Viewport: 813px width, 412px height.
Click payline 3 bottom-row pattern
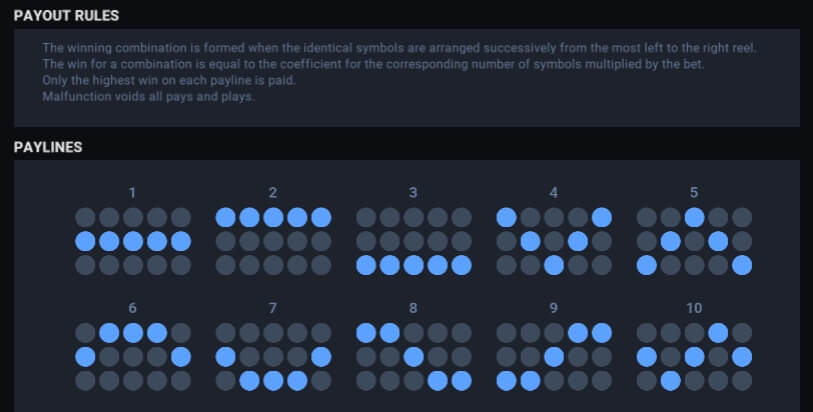pos(414,241)
